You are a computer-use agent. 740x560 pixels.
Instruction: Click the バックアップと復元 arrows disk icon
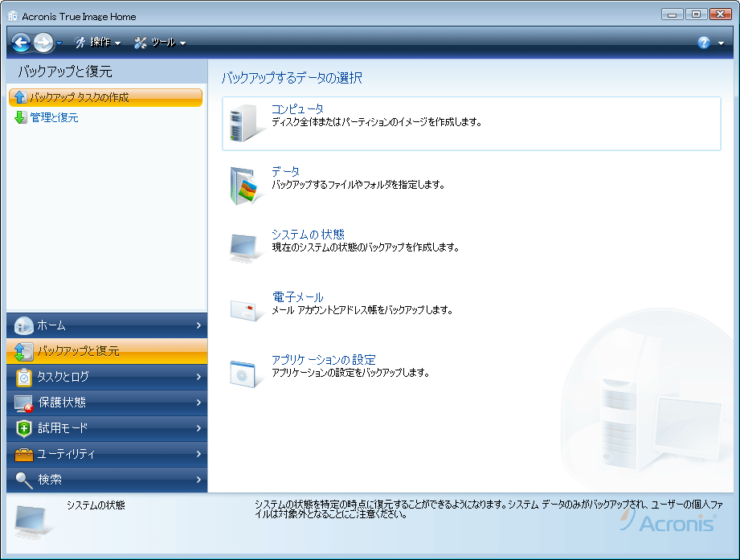[23, 351]
